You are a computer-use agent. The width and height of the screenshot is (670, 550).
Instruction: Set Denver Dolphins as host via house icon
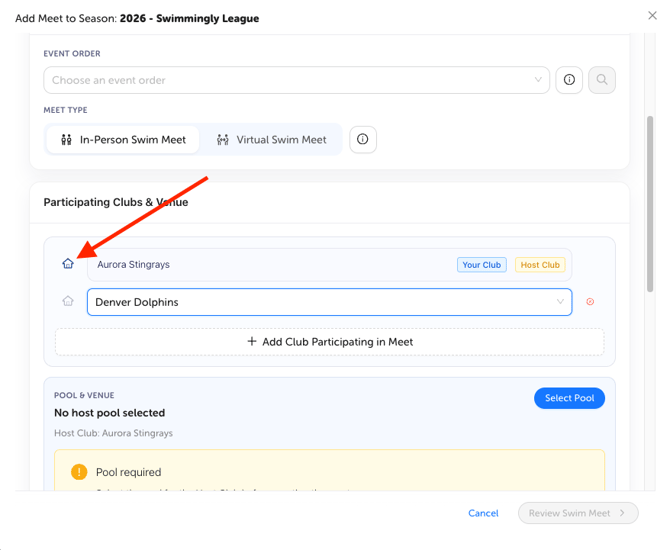click(68, 301)
